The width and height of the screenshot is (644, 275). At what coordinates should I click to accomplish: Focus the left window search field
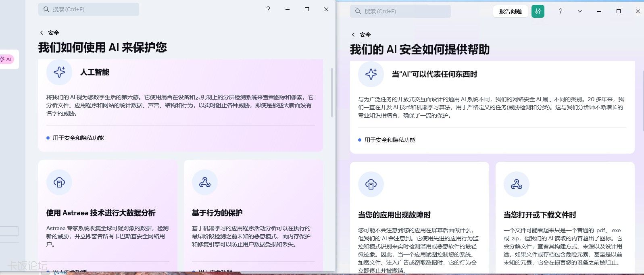(x=89, y=9)
